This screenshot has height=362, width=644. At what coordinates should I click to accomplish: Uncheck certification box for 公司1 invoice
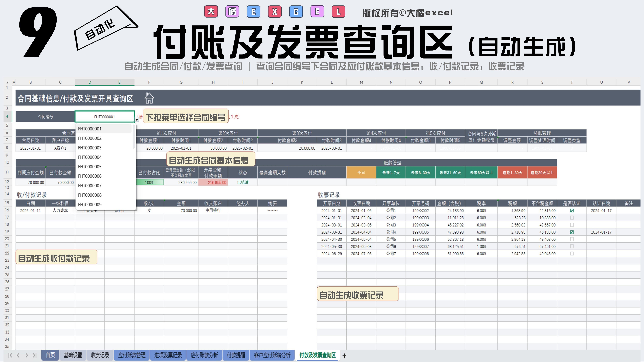571,211
